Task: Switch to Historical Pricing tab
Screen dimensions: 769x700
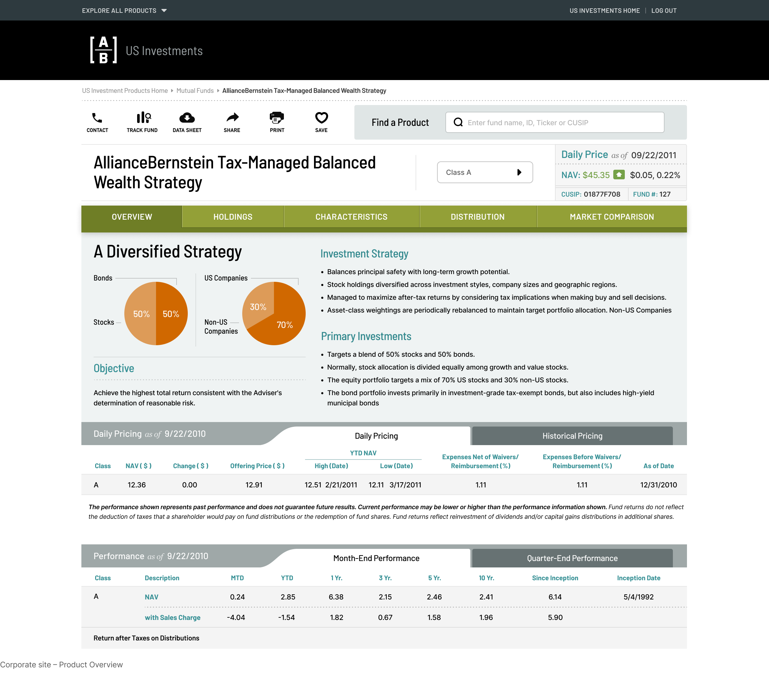Action: [572, 436]
